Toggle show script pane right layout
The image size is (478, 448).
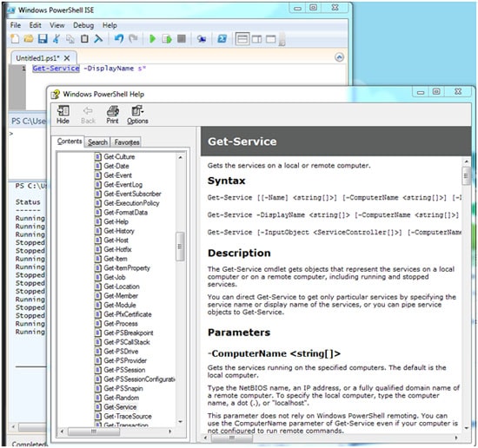(x=256, y=39)
